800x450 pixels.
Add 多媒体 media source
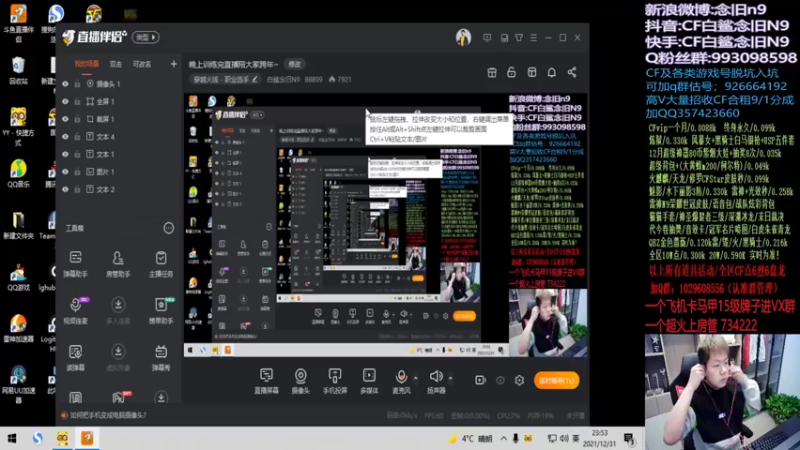tap(369, 381)
